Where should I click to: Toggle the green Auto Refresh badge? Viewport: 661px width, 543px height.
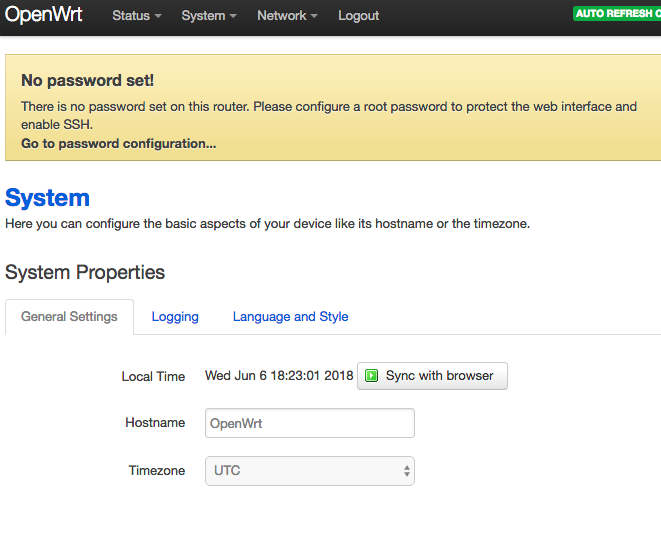coord(616,14)
